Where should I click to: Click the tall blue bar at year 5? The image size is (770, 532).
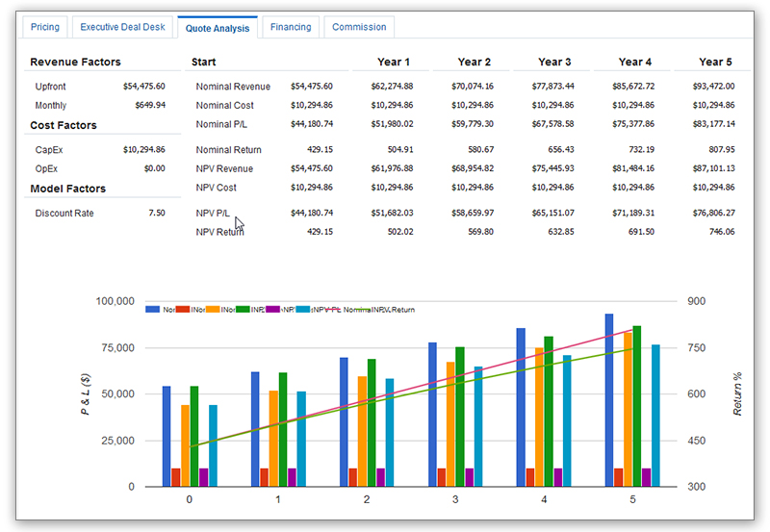(608, 399)
